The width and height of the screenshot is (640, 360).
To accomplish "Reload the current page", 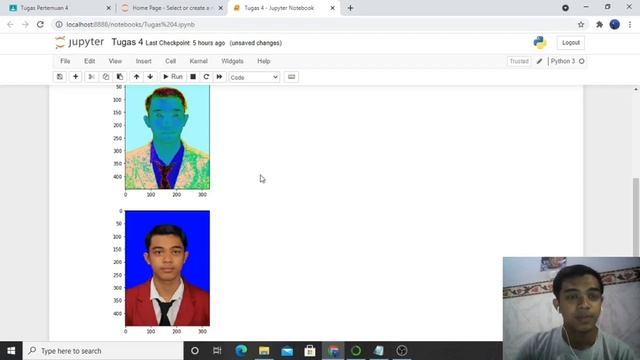I will point(40,24).
